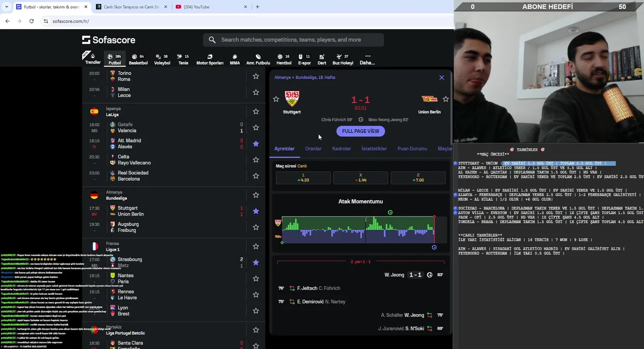Click the France flag beside Ligue 1
The image size is (644, 349).
[x=94, y=247]
